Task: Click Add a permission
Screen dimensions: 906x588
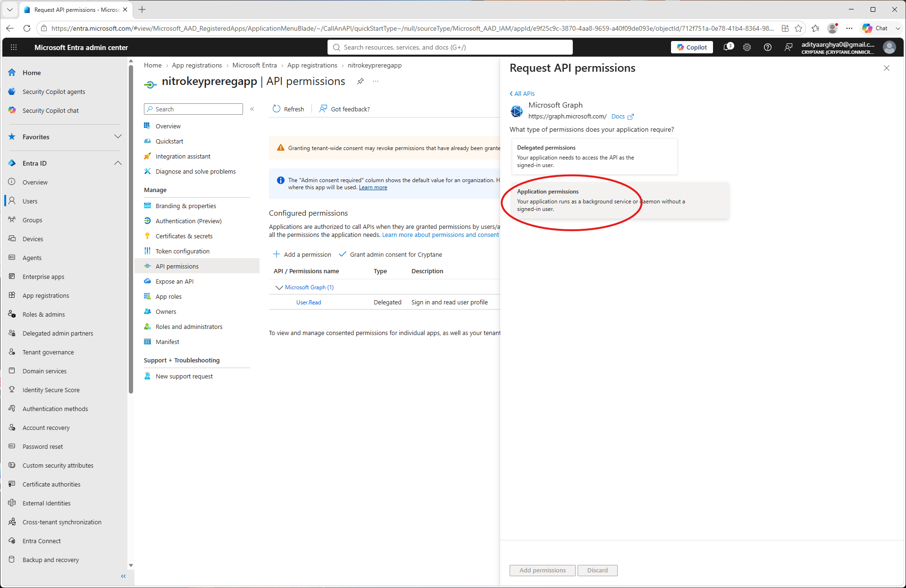Action: click(x=302, y=254)
